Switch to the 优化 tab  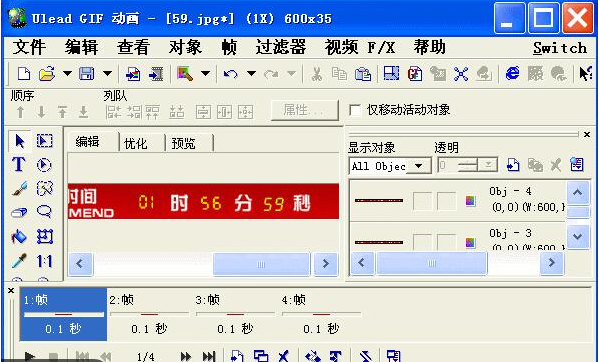135,143
